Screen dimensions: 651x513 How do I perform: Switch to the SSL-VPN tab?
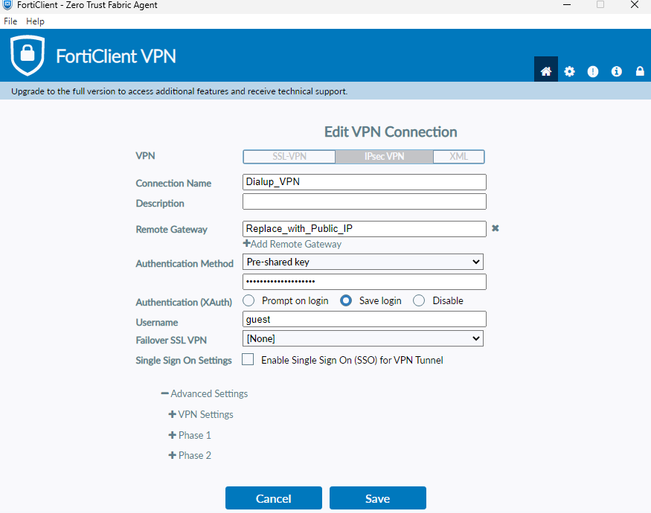(x=289, y=157)
